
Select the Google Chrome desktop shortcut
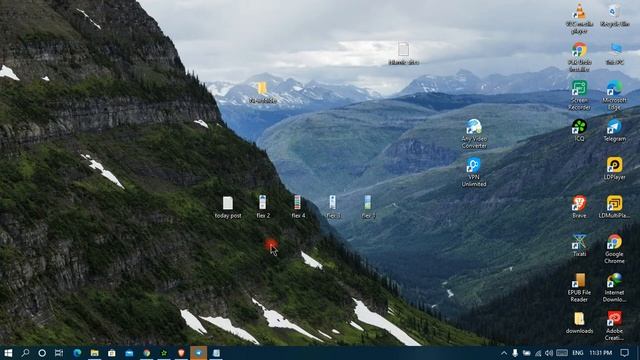coord(614,249)
